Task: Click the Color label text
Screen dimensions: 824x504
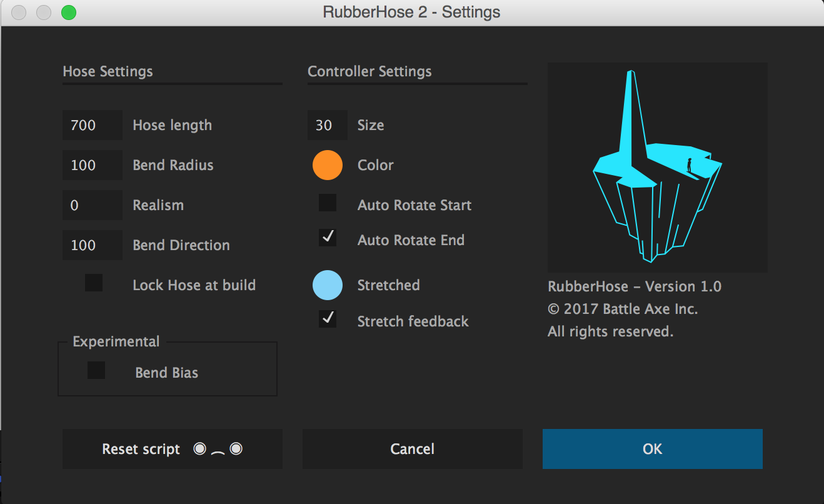Action: tap(376, 165)
